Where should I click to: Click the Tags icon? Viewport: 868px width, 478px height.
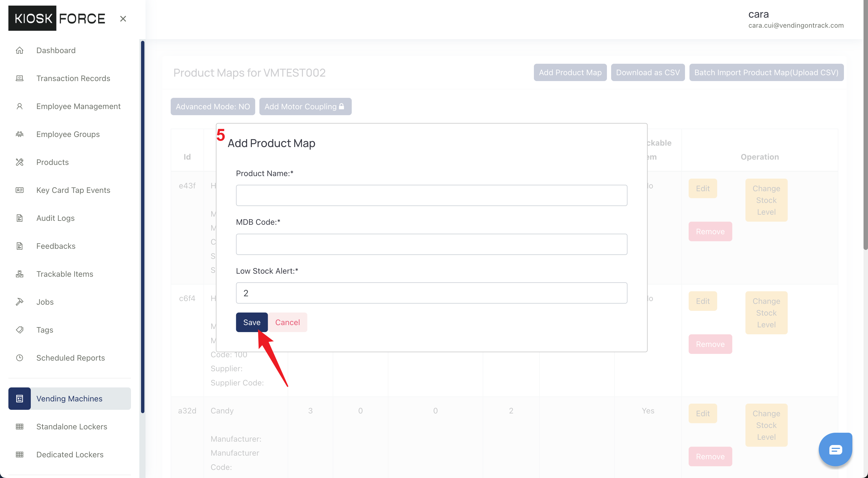pos(20,330)
